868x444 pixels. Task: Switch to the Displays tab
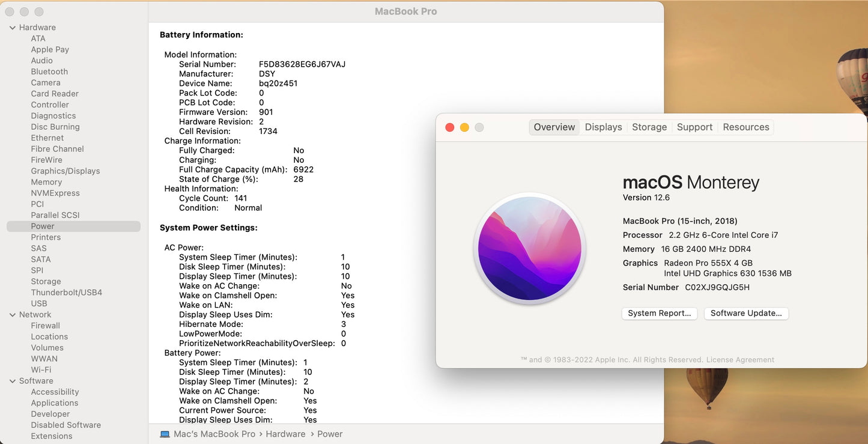603,127
